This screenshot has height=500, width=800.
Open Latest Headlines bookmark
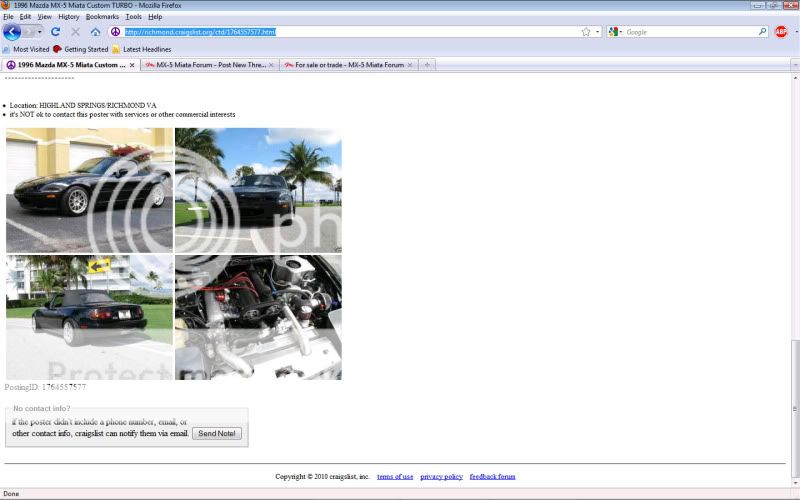pyautogui.click(x=146, y=49)
